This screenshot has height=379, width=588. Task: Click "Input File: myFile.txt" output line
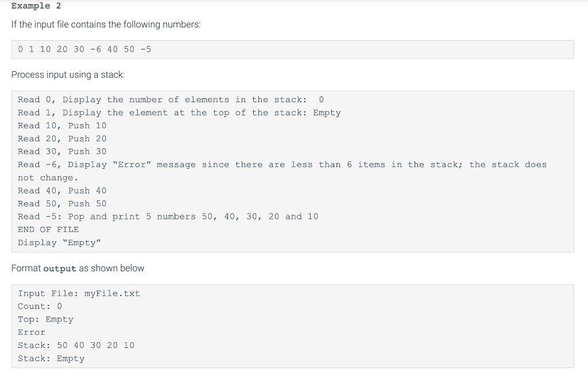pos(79,293)
